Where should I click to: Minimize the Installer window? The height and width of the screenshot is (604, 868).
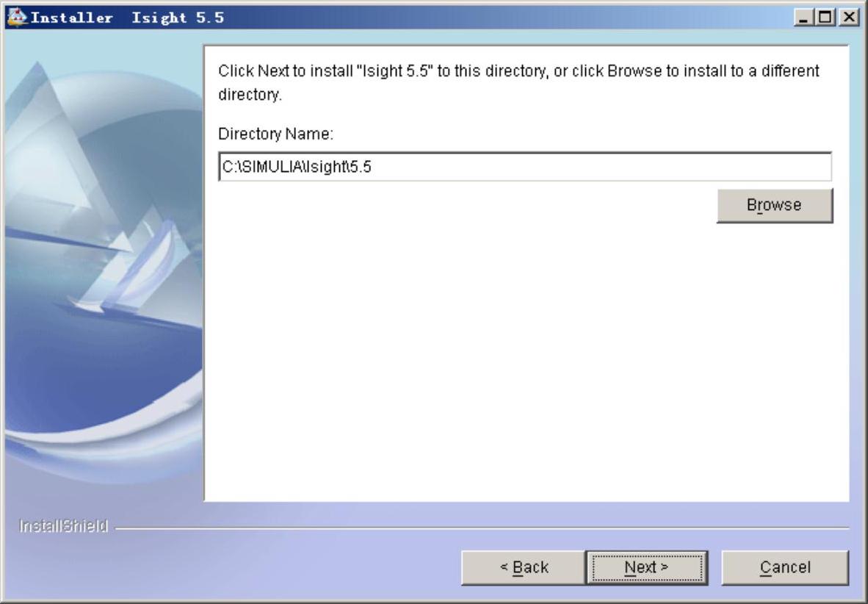point(803,17)
